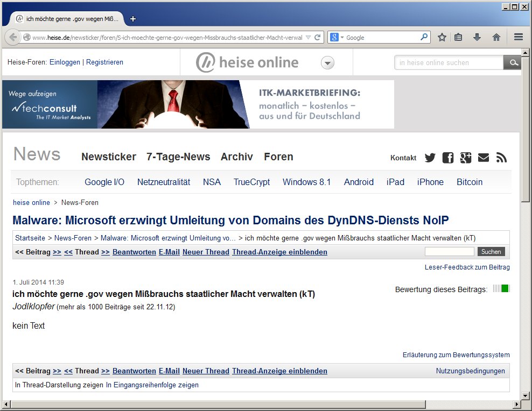Click the article headline about Microsoft and NoIP

(230, 220)
